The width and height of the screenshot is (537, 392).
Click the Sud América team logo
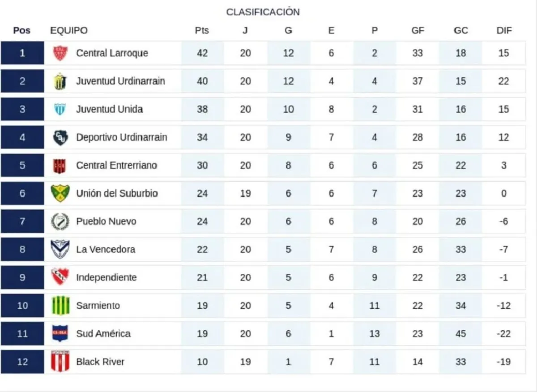coord(60,334)
